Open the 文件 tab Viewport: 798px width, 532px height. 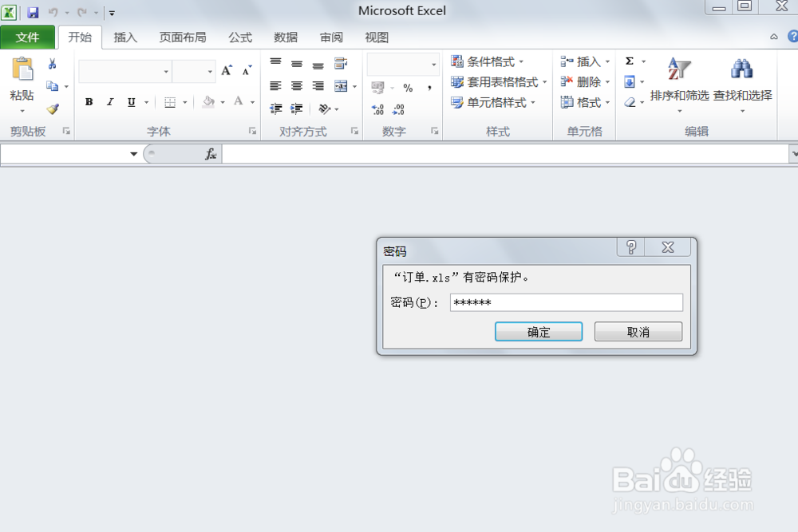click(27, 37)
